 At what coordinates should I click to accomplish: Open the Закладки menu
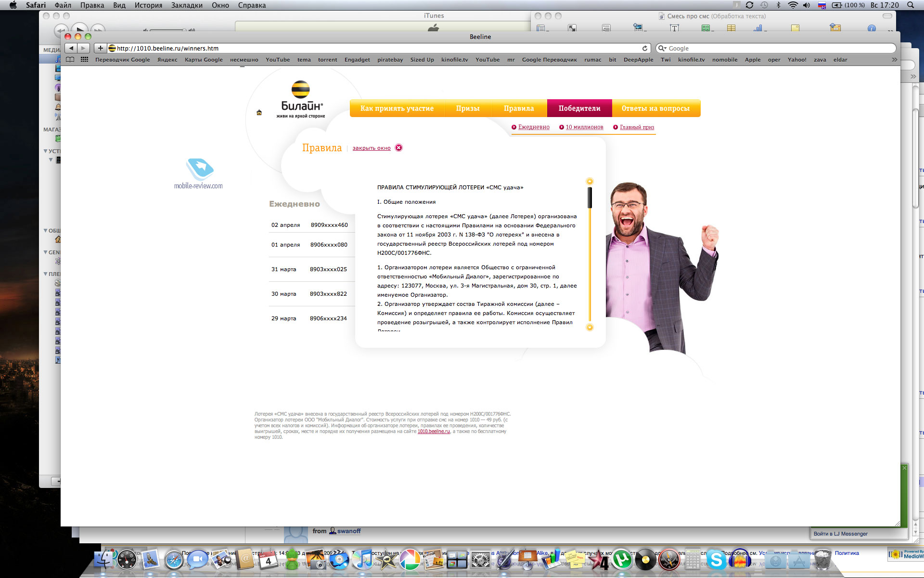[187, 5]
